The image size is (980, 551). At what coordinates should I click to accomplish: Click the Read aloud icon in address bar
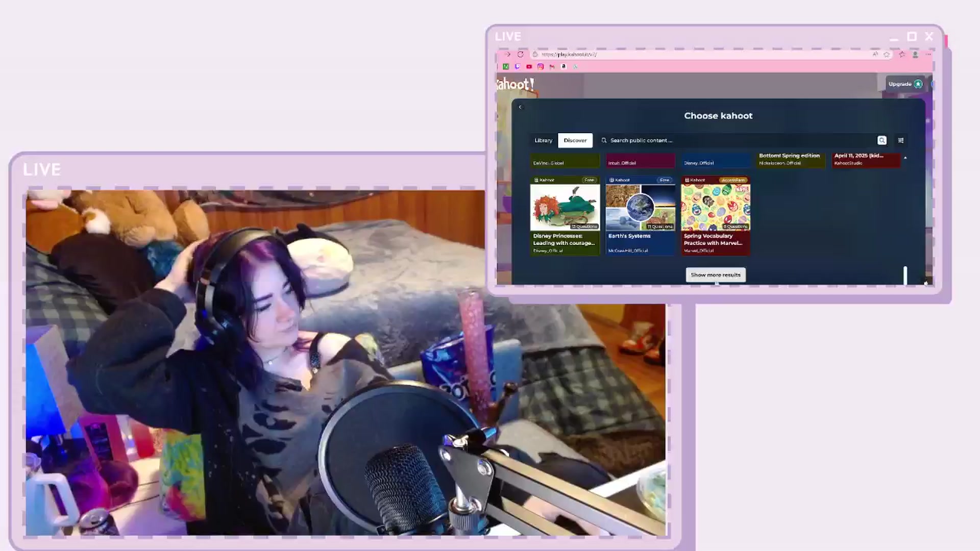(875, 54)
